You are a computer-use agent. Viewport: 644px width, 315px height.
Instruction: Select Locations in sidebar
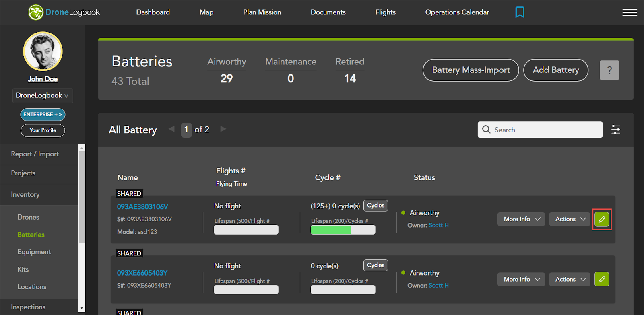32,287
